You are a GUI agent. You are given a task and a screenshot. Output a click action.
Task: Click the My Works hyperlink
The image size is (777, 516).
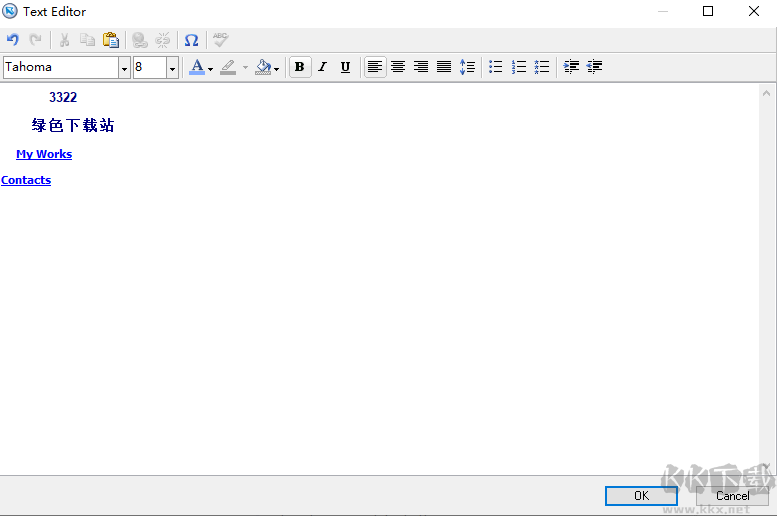tap(44, 154)
